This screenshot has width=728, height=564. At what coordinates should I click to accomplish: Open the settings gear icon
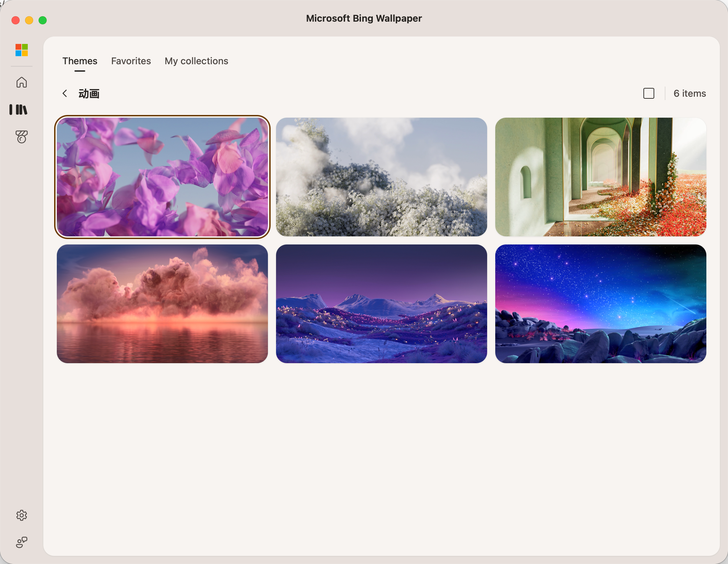(22, 515)
